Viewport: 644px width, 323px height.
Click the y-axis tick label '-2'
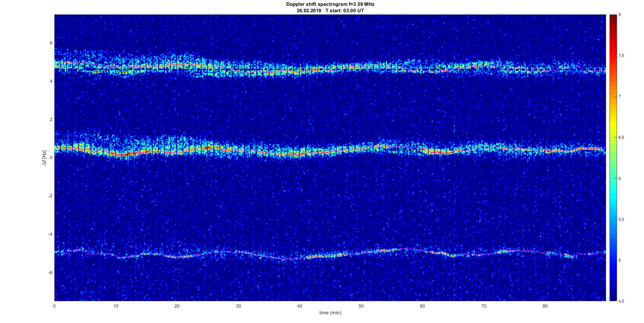(x=50, y=196)
